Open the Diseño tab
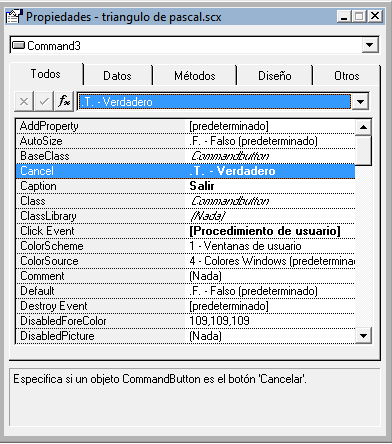The width and height of the screenshot is (392, 444). pyautogui.click(x=275, y=76)
